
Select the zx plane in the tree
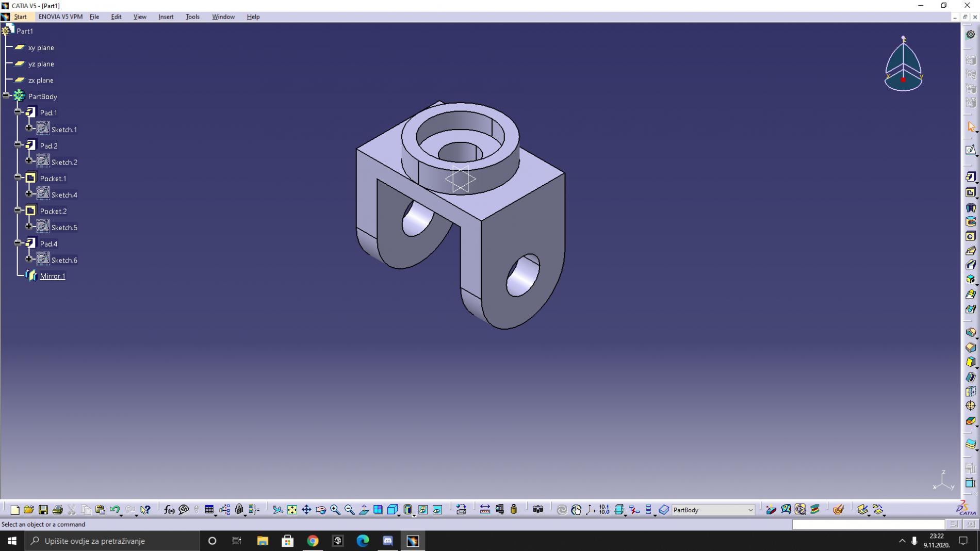tap(41, 80)
